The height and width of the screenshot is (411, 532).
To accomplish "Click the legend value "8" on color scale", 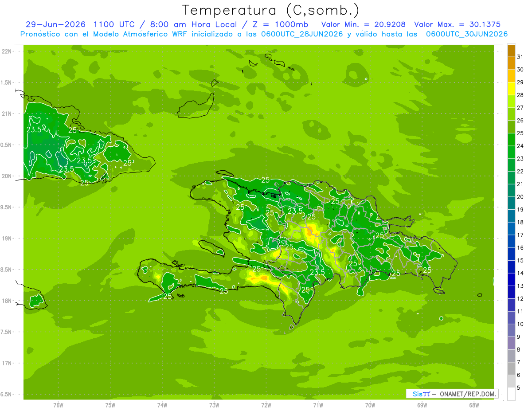I will (519, 350).
